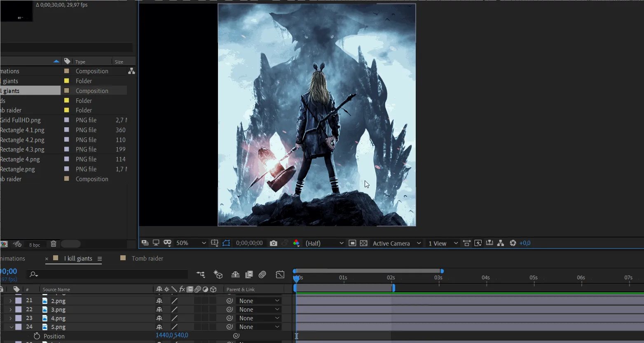644x343 pixels.
Task: Click the timeline layer search field
Action: click(x=107, y=274)
